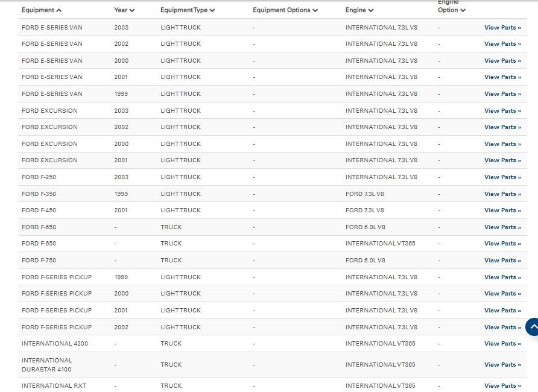Open View Parts for Ford F-350
The image size is (538, 392).
pos(502,194)
